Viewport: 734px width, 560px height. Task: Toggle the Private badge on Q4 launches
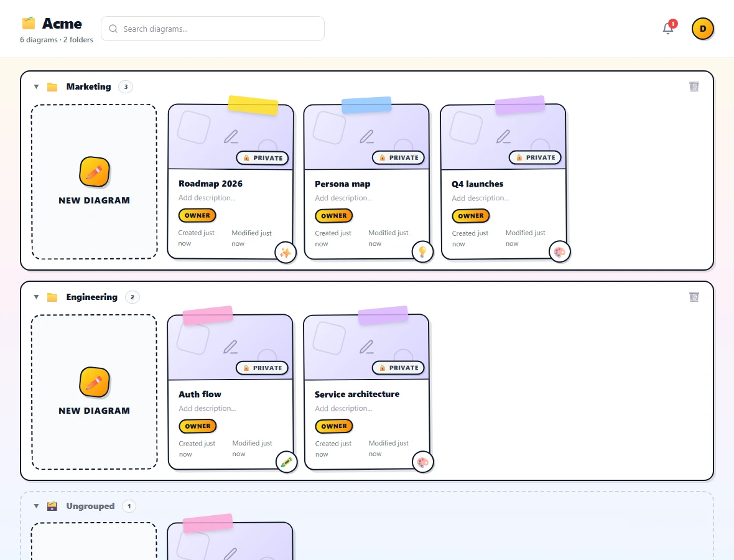(535, 157)
